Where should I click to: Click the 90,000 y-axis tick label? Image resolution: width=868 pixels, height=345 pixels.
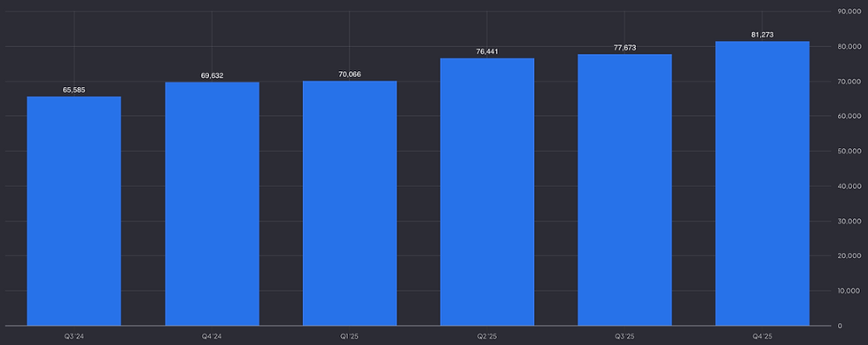click(x=849, y=12)
